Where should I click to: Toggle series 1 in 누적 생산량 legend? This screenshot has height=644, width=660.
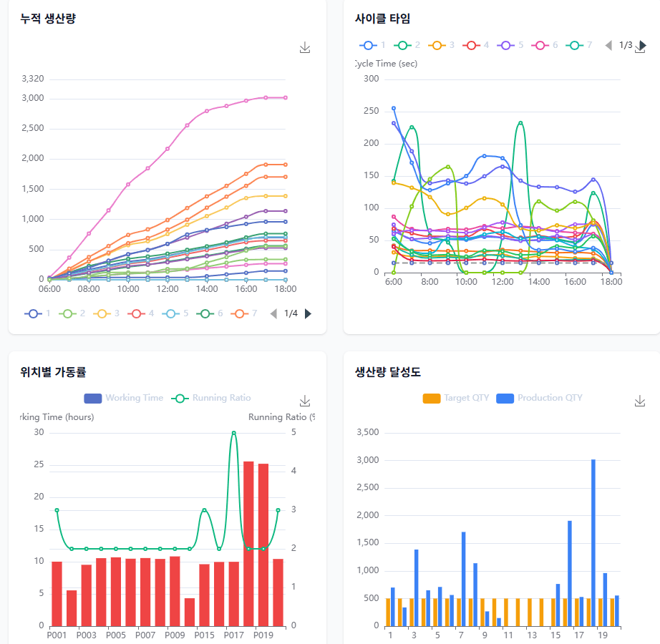pos(37,313)
